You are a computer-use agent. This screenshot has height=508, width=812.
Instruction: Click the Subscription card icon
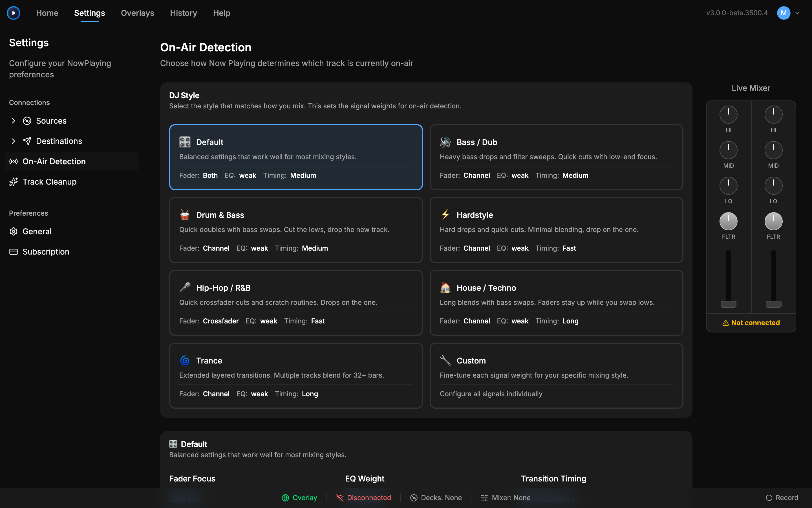point(14,252)
